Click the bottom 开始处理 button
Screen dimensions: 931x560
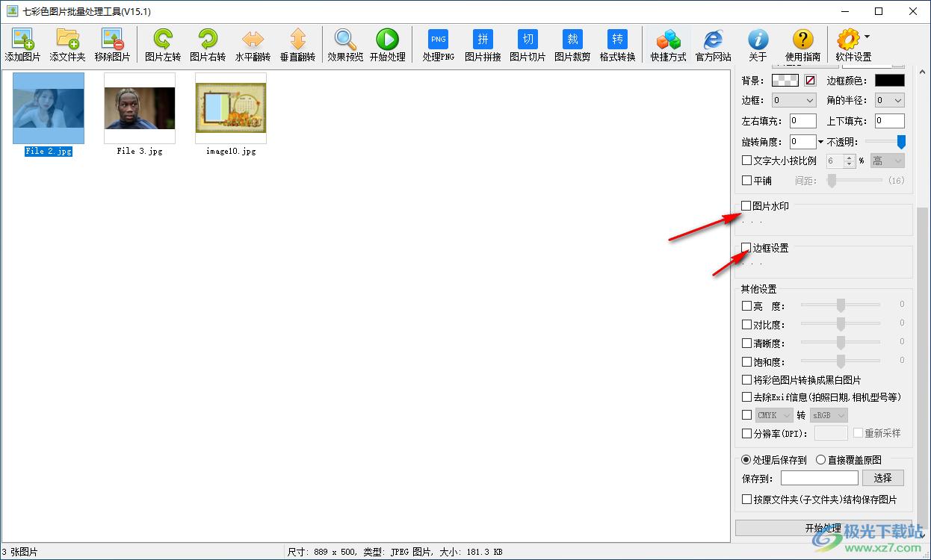point(823,528)
